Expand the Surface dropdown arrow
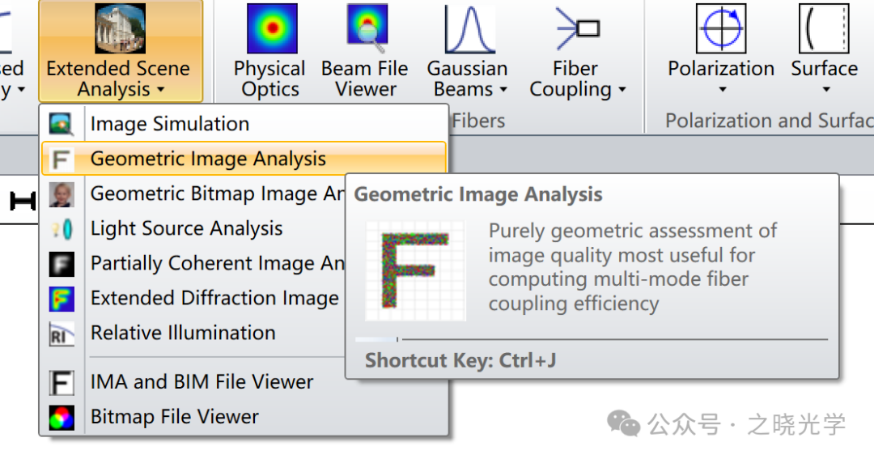Viewport: 874px width, 459px height. 825,91
